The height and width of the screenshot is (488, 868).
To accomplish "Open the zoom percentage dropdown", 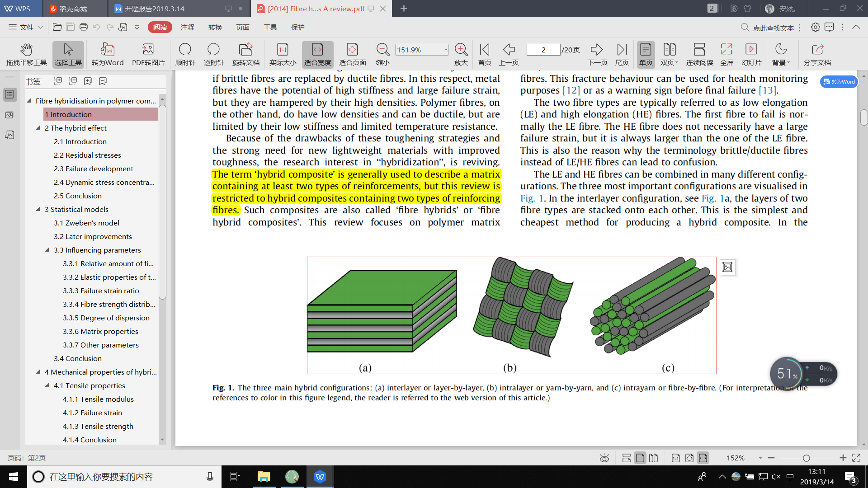I will pos(446,50).
